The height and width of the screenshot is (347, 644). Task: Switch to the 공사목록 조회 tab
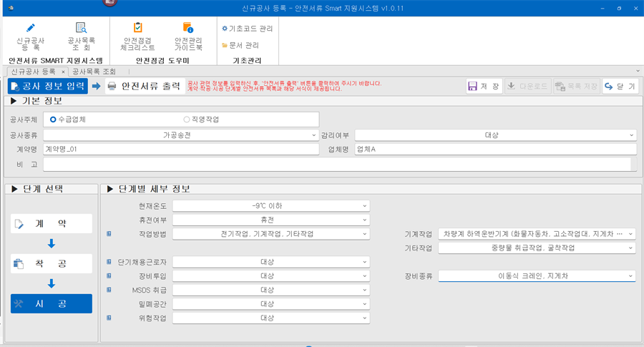click(x=94, y=72)
